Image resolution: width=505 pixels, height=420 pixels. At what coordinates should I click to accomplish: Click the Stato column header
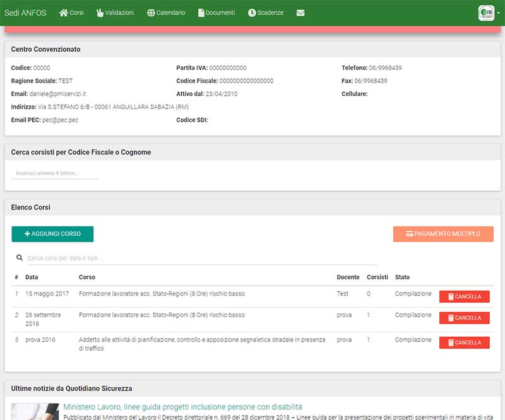(x=402, y=277)
